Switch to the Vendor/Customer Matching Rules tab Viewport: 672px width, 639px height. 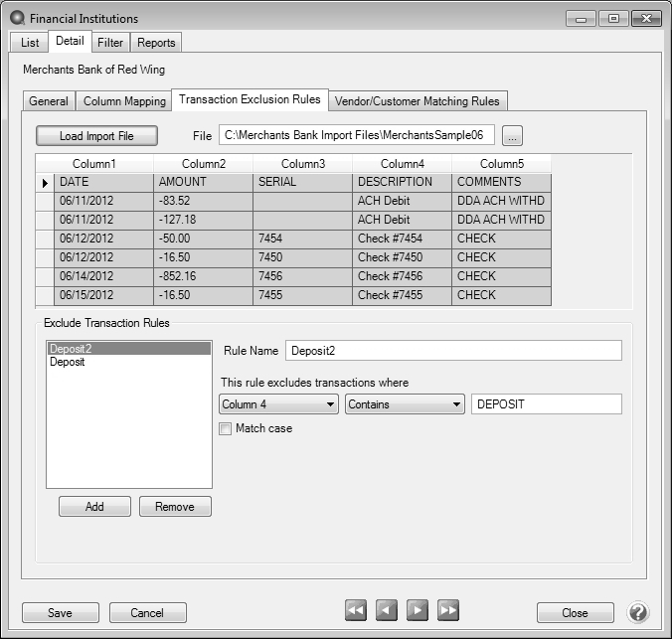419,100
